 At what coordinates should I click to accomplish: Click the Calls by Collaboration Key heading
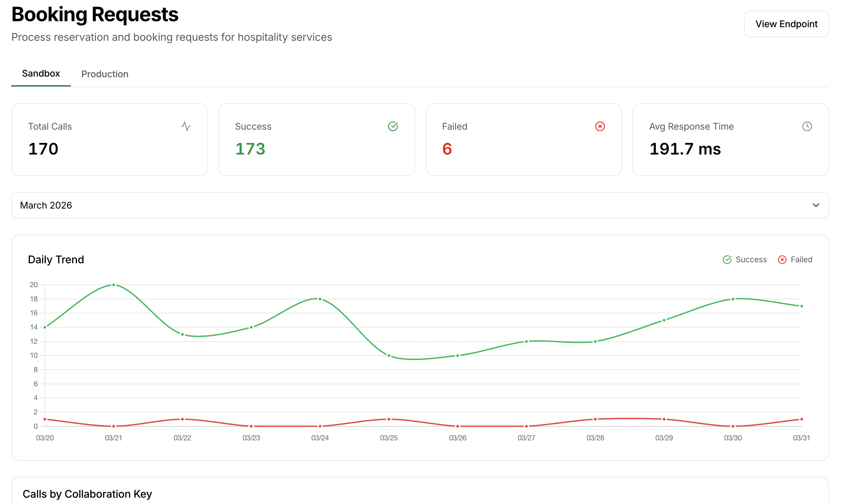click(x=87, y=494)
